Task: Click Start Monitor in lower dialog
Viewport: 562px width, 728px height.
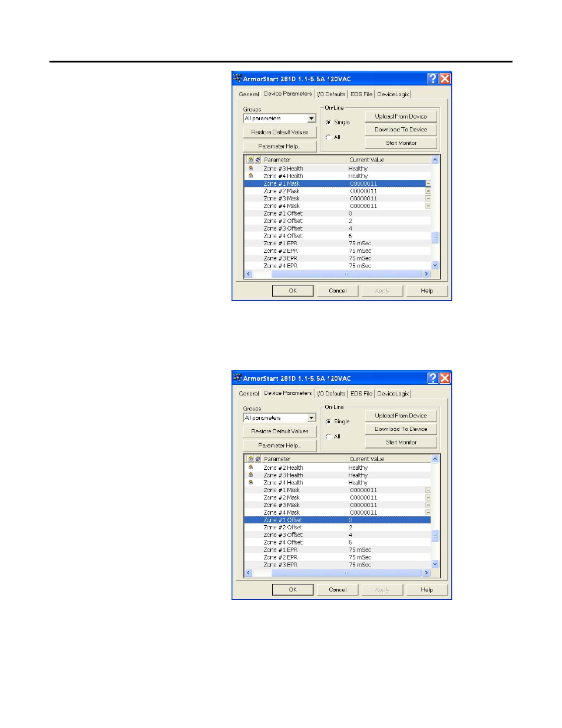Action: click(x=401, y=442)
